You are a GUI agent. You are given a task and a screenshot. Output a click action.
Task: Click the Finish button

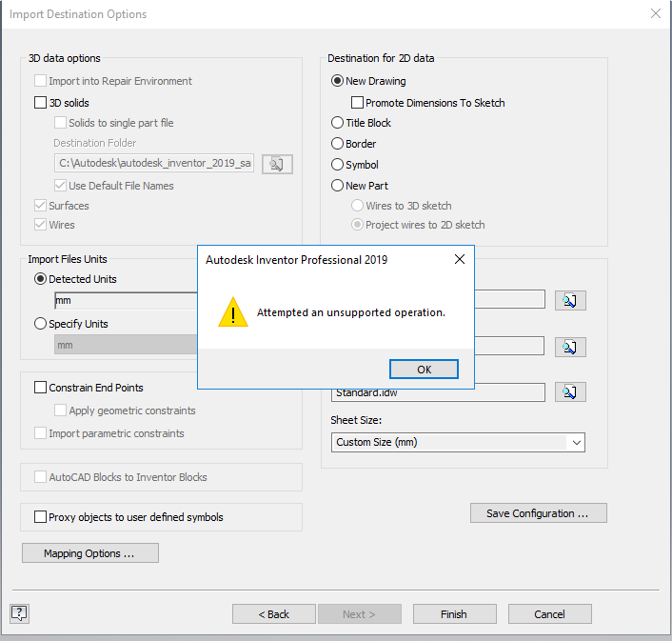pyautogui.click(x=454, y=614)
